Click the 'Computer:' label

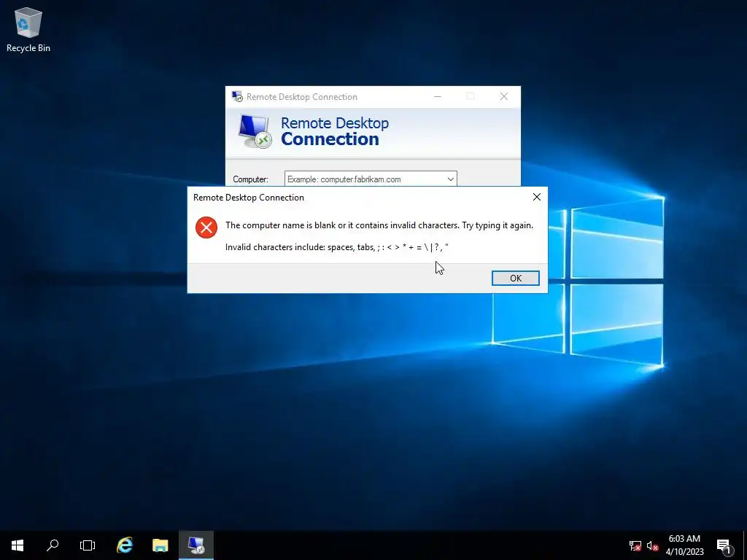(x=251, y=179)
